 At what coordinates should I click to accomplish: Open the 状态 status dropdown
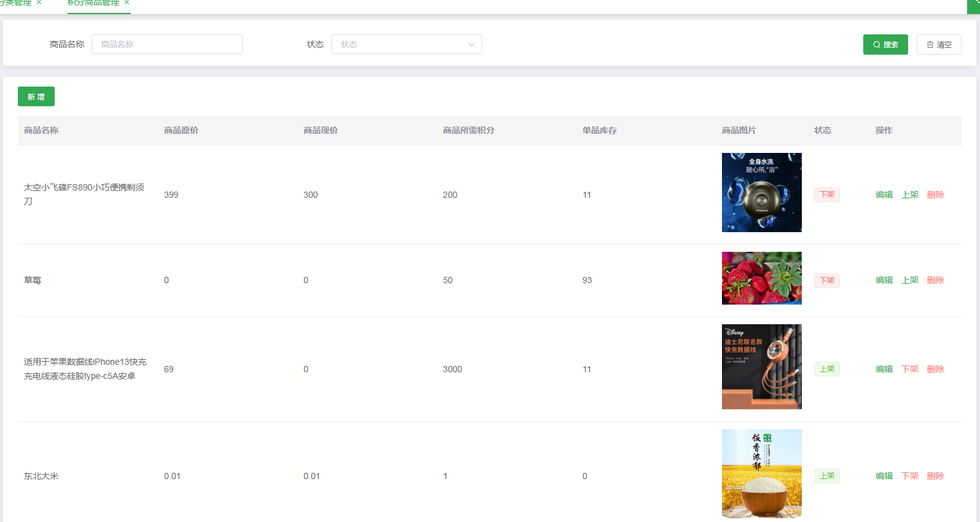coord(406,44)
